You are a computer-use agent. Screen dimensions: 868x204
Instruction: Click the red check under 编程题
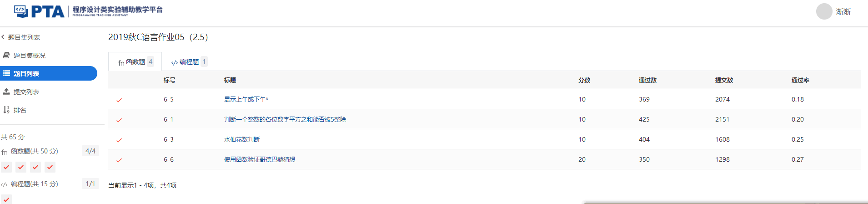click(x=6, y=199)
